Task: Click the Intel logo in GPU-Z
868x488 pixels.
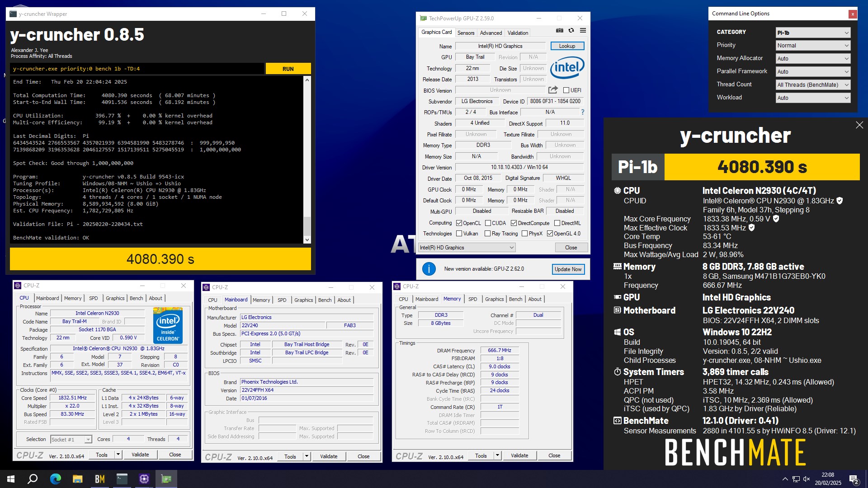Action: (x=567, y=68)
